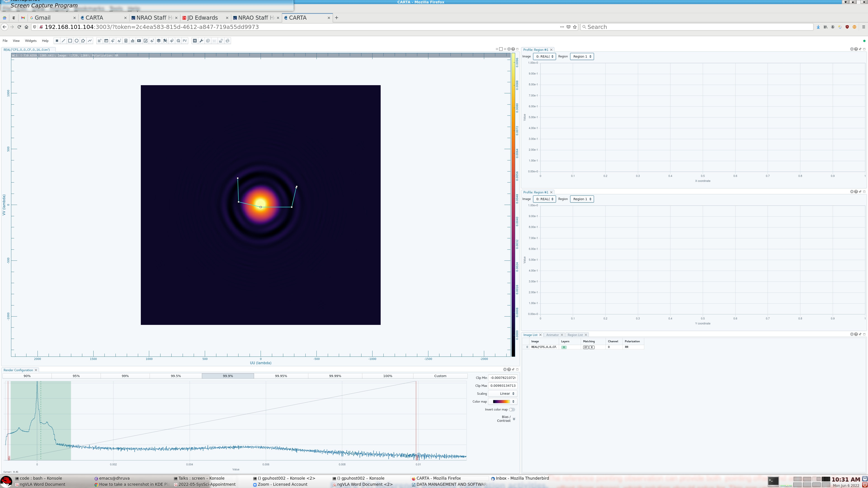Select the polygon region tool

point(83,41)
